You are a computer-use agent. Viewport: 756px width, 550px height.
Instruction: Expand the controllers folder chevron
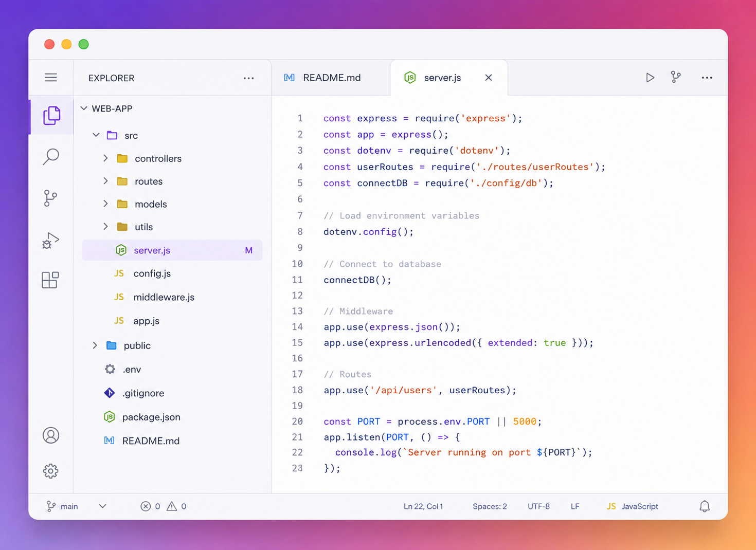pyautogui.click(x=105, y=158)
